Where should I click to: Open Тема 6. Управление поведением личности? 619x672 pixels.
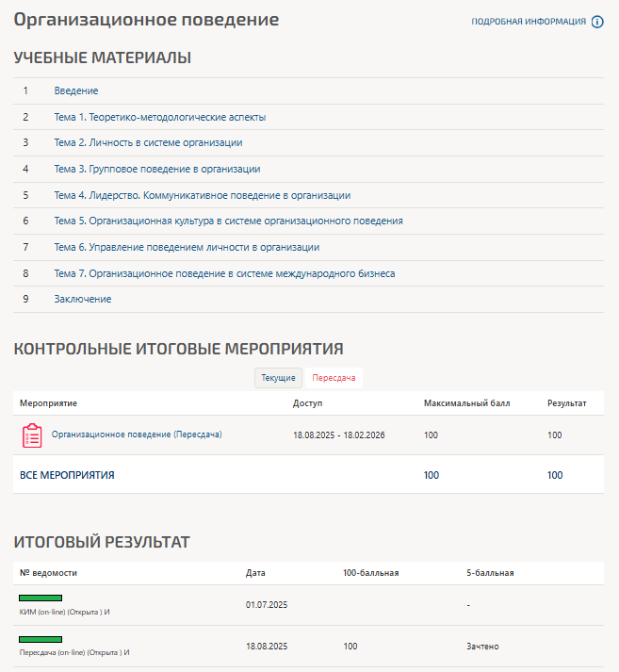pyautogui.click(x=187, y=247)
